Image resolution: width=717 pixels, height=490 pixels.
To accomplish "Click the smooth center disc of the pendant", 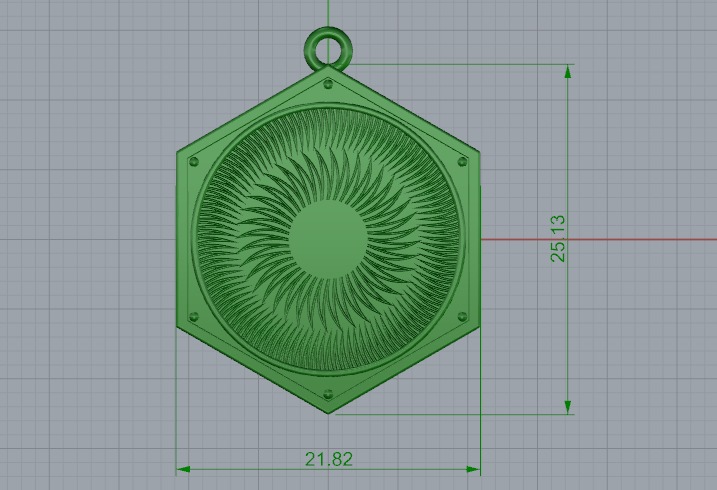I will coord(328,240).
